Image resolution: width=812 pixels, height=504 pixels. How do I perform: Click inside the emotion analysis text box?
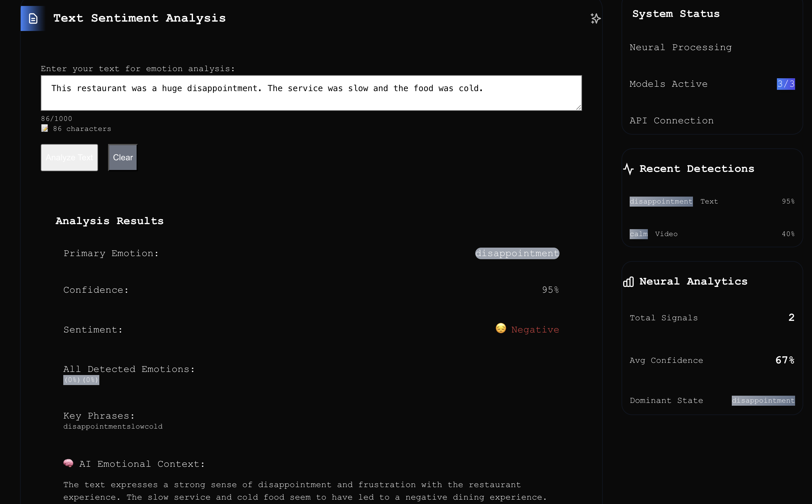click(x=311, y=93)
